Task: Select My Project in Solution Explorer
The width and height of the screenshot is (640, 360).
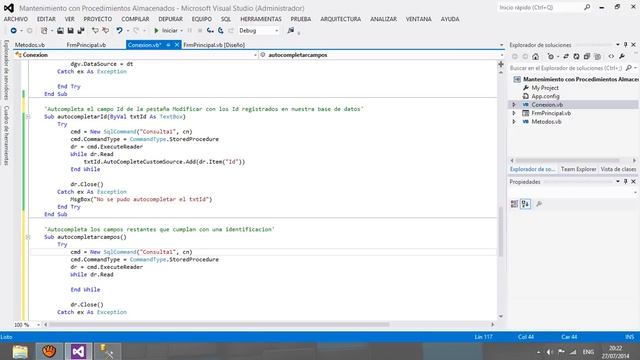Action: pos(544,88)
